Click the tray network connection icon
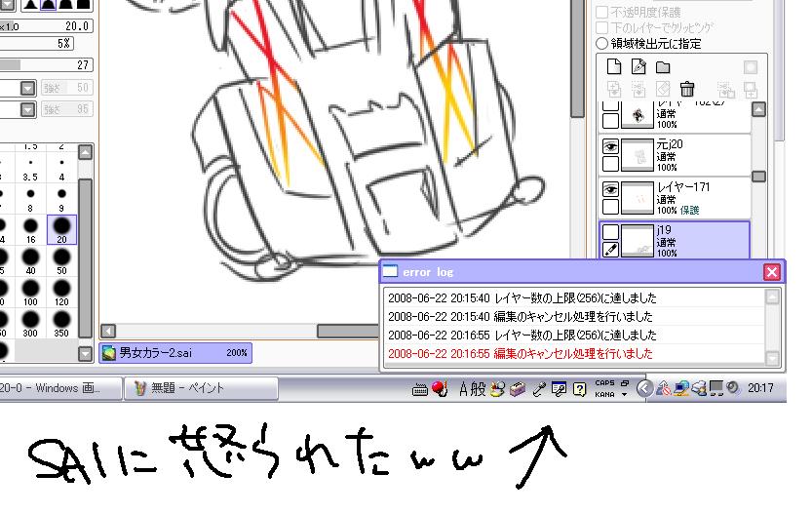812x514 pixels. coord(681,388)
